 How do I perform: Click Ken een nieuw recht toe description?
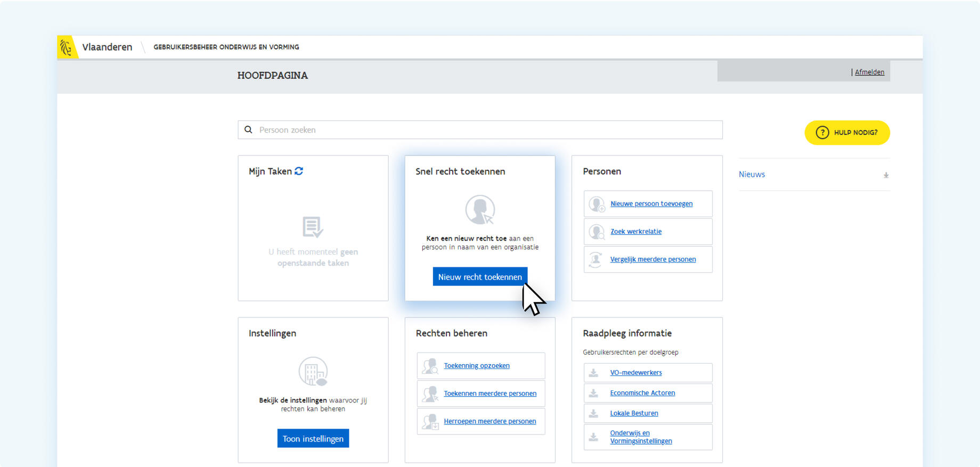point(480,243)
